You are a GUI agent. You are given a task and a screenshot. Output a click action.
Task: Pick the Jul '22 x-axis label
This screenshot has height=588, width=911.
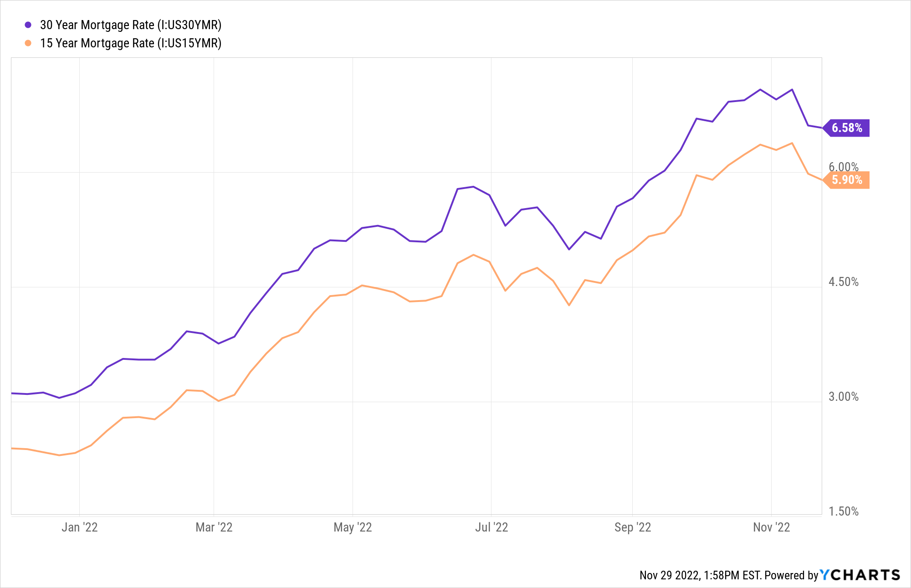491,527
